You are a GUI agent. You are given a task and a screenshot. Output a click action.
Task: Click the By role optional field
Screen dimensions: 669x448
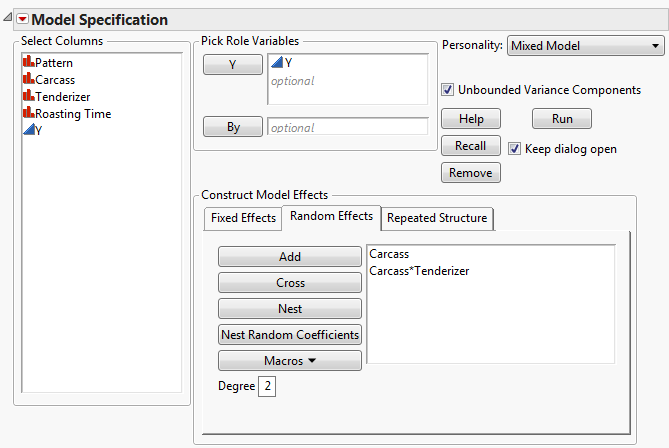coord(347,128)
